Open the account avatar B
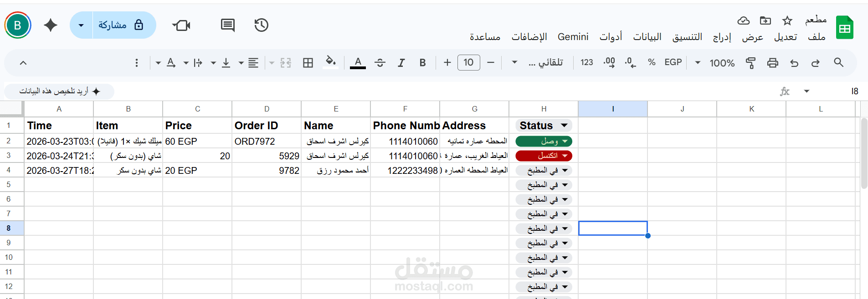 coord(18,25)
